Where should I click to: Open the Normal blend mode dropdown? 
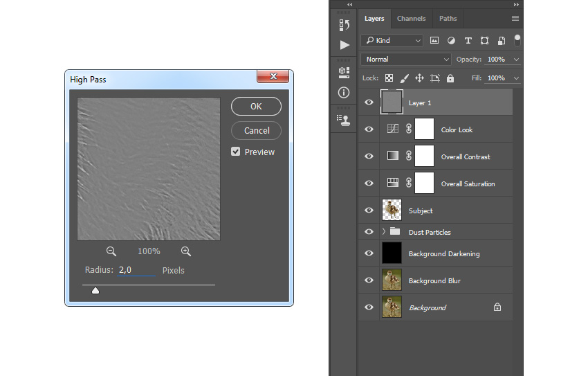click(406, 60)
